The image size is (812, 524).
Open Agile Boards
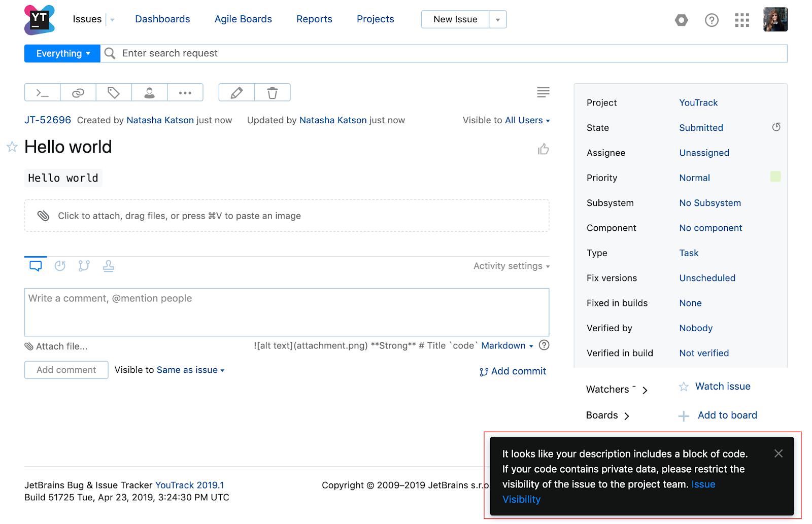point(243,19)
